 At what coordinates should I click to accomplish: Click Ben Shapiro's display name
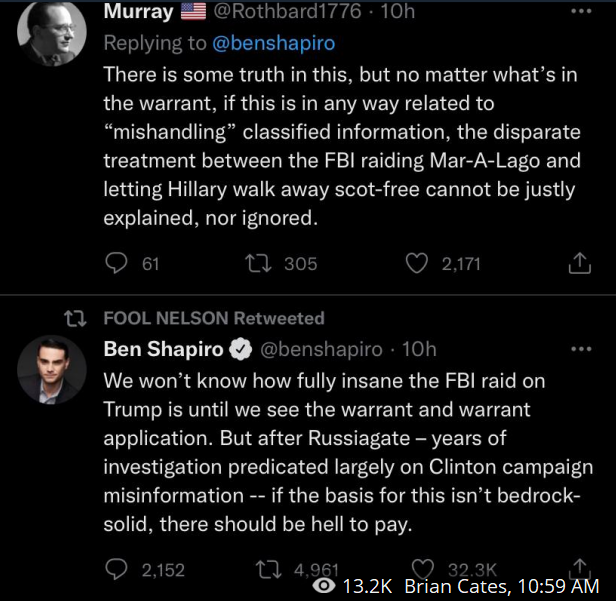click(163, 349)
